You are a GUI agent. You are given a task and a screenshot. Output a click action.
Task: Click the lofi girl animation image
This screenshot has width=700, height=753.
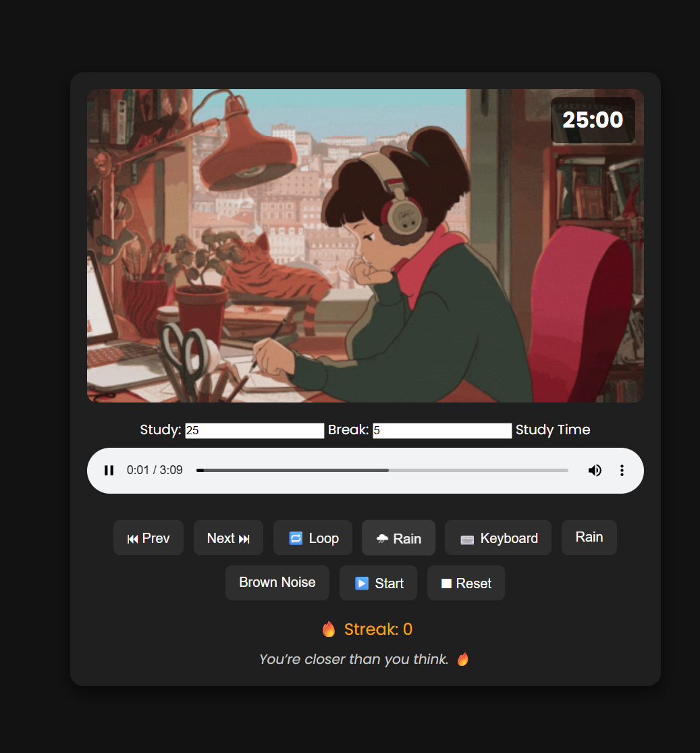coord(365,245)
